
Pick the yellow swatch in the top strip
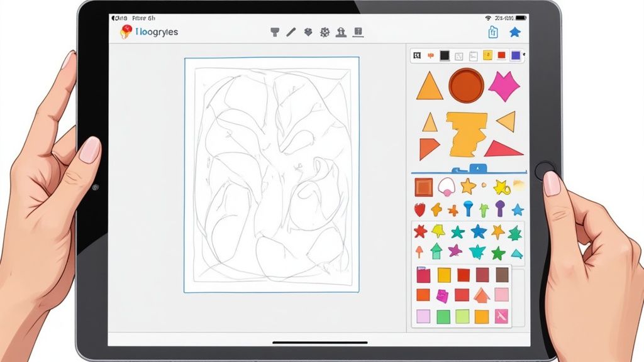(487, 55)
